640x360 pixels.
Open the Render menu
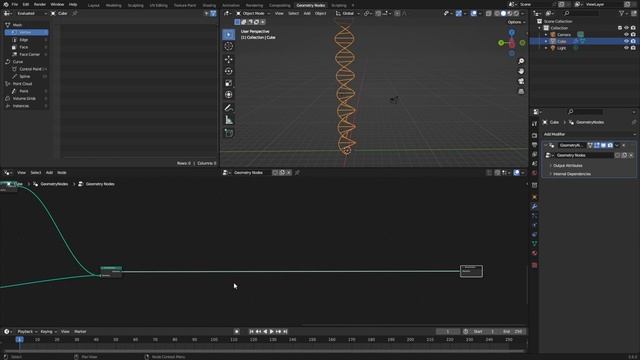pos(40,4)
